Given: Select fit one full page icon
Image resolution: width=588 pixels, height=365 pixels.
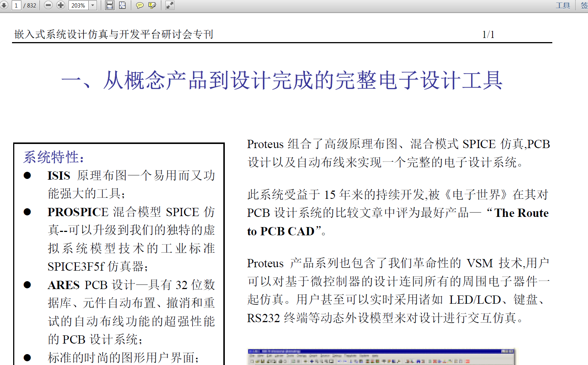Looking at the screenshot, I should 122,5.
